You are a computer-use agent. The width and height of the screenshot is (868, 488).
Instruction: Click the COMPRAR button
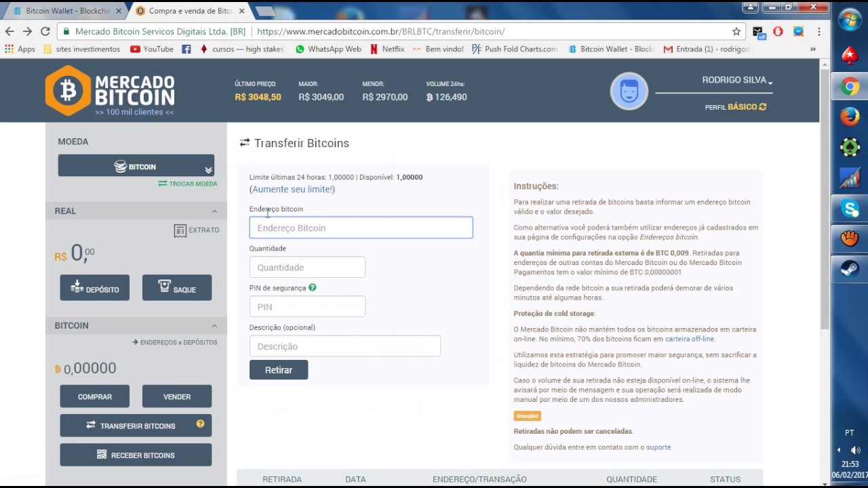tap(94, 396)
